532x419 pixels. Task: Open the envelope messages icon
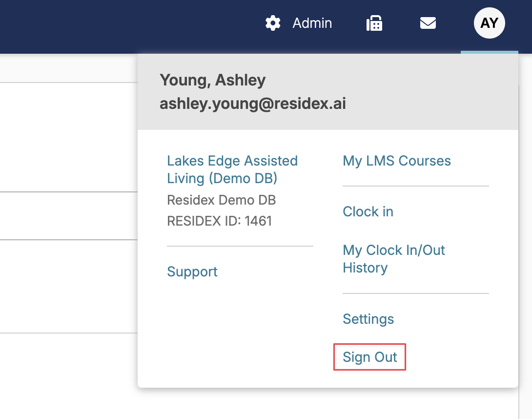(x=428, y=23)
